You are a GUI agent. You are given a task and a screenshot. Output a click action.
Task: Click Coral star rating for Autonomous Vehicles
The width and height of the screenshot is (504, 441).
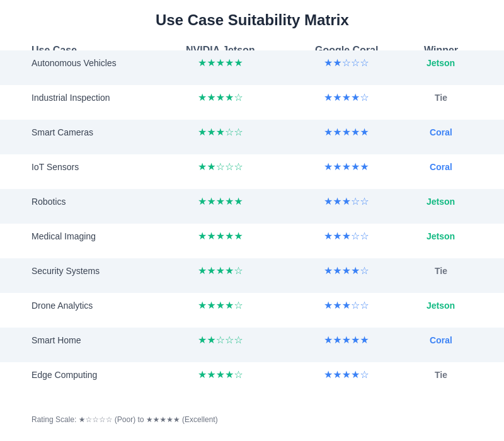pyautogui.click(x=346, y=63)
